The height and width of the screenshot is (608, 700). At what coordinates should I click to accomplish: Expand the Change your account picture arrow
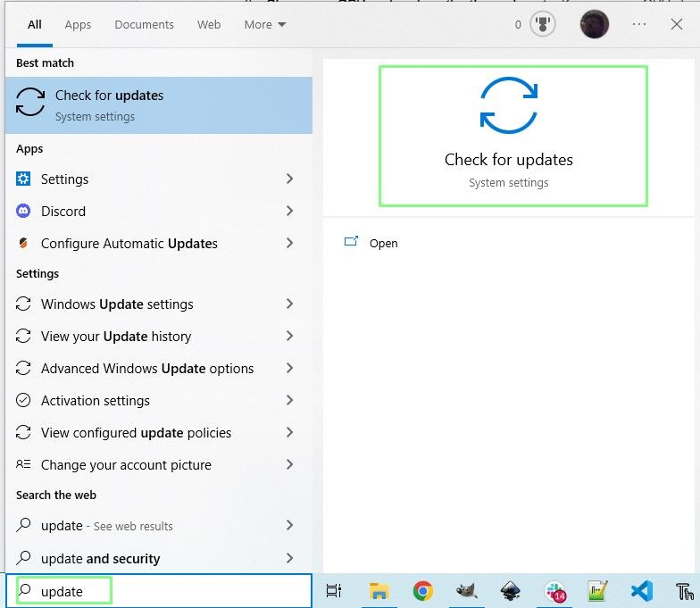pyautogui.click(x=289, y=464)
